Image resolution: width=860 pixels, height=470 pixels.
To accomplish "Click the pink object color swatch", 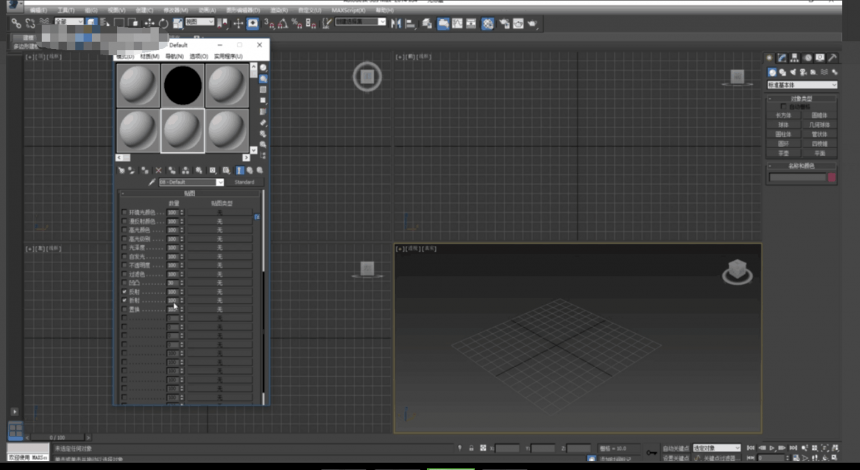I will pyautogui.click(x=831, y=177).
